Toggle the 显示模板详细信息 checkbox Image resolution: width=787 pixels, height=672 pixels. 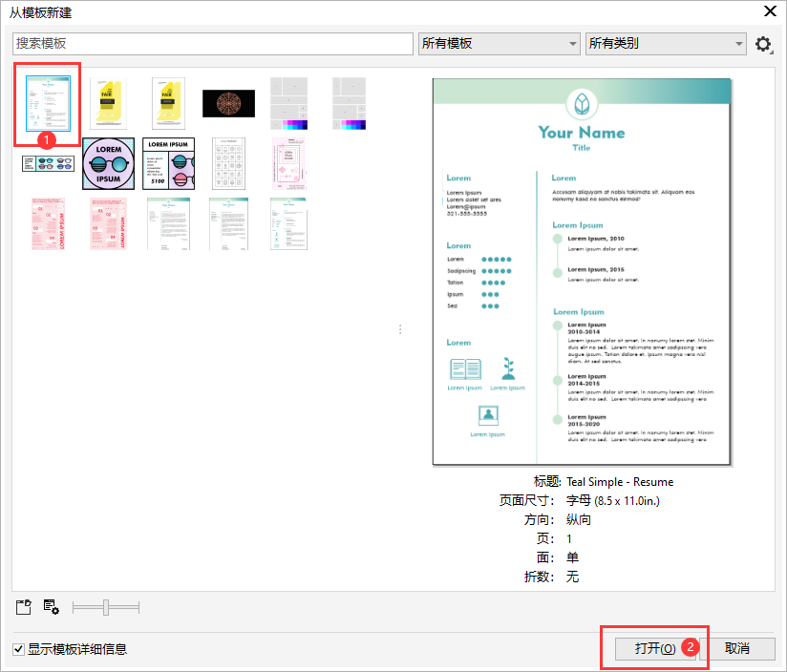(x=18, y=649)
